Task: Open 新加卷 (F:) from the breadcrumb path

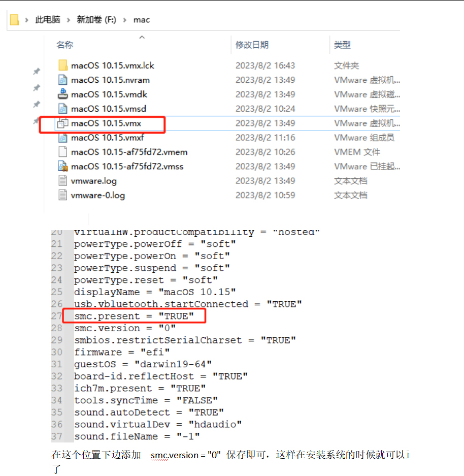Action: 96,20
